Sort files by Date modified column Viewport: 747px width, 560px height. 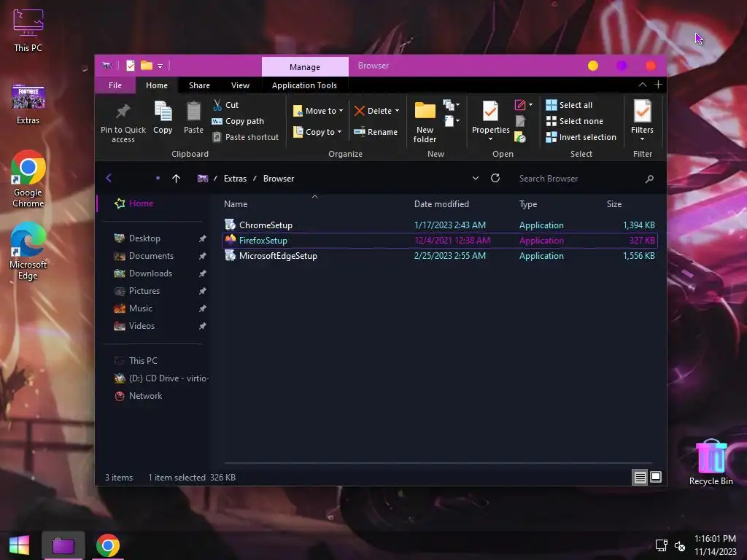(441, 204)
